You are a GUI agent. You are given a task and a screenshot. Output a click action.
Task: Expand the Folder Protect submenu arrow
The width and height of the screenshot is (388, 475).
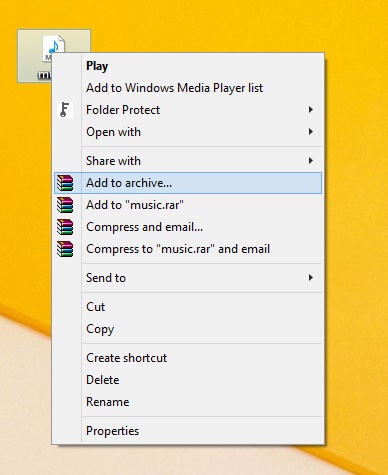tap(311, 110)
